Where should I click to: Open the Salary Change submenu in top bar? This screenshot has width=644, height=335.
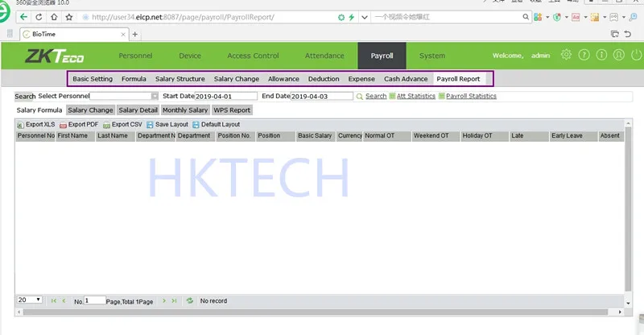(x=237, y=79)
